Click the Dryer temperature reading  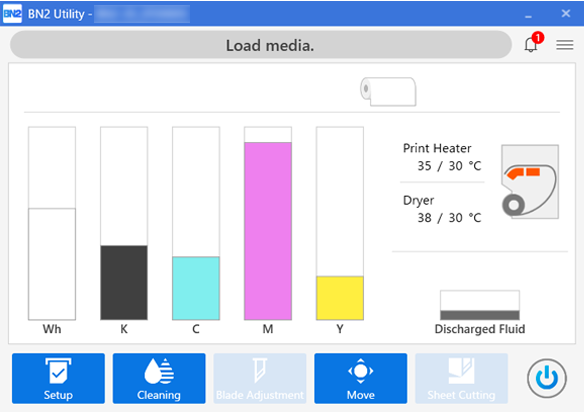tap(449, 218)
